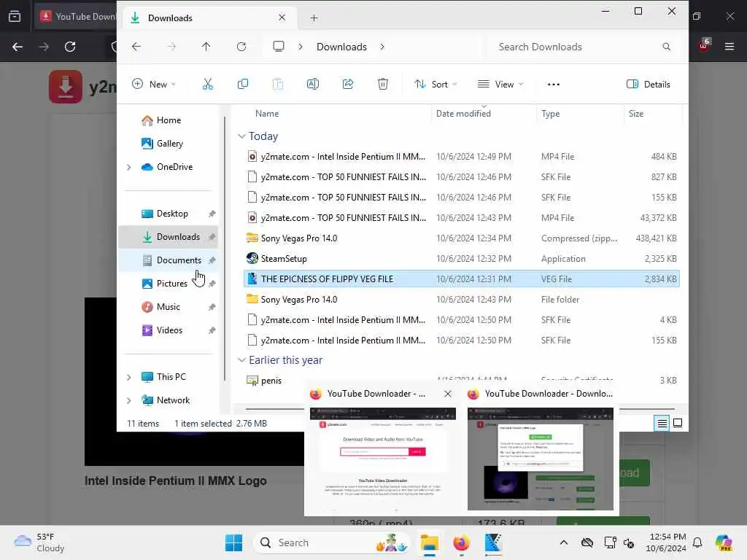The height and width of the screenshot is (560, 747).
Task: Click the taskbar Search box
Action: coord(333,542)
